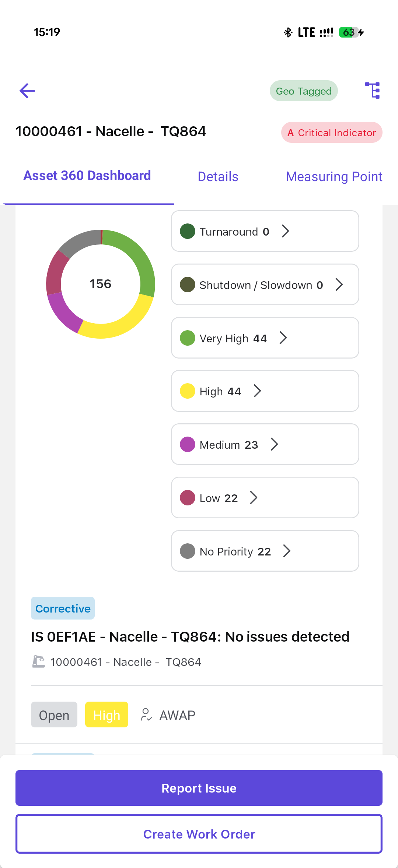Tap the Geo Tagged badge
The image size is (398, 868).
304,91
